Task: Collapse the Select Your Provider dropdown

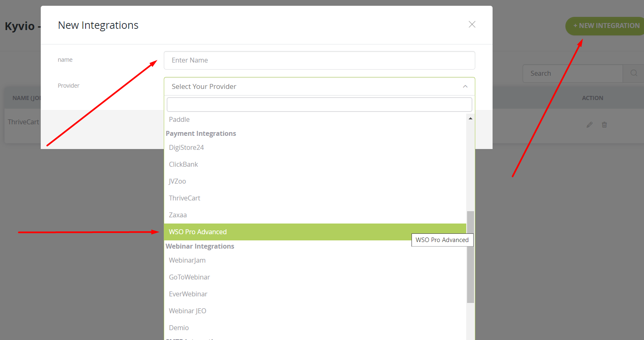Action: 319,86
